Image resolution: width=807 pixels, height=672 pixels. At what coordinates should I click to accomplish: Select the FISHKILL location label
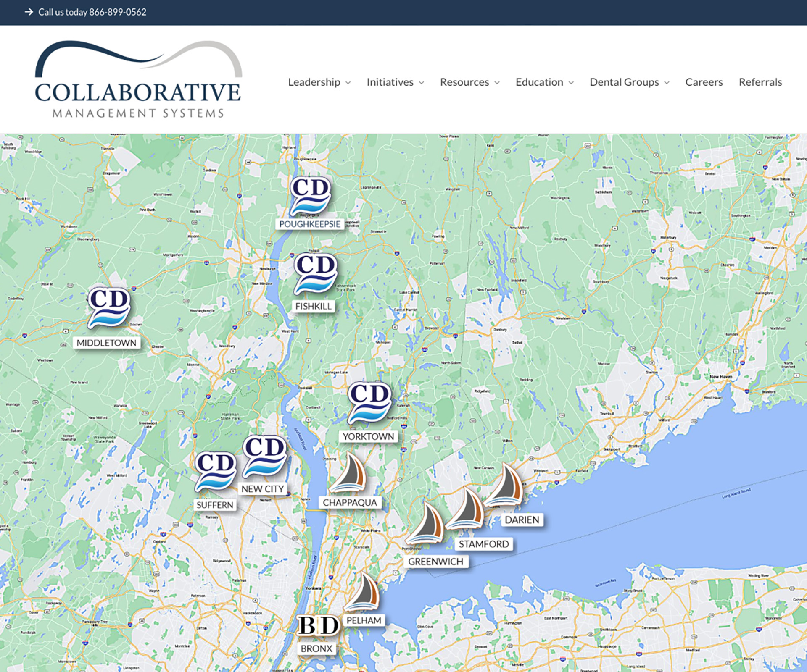point(314,307)
